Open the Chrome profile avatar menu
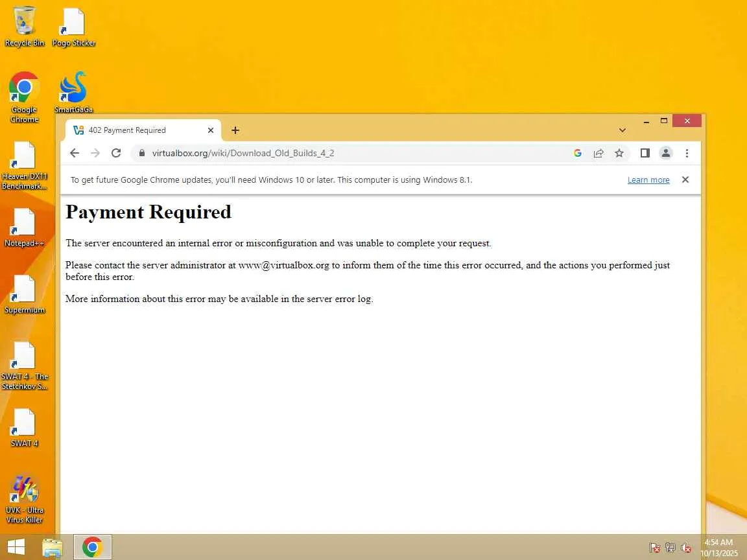 tap(665, 153)
